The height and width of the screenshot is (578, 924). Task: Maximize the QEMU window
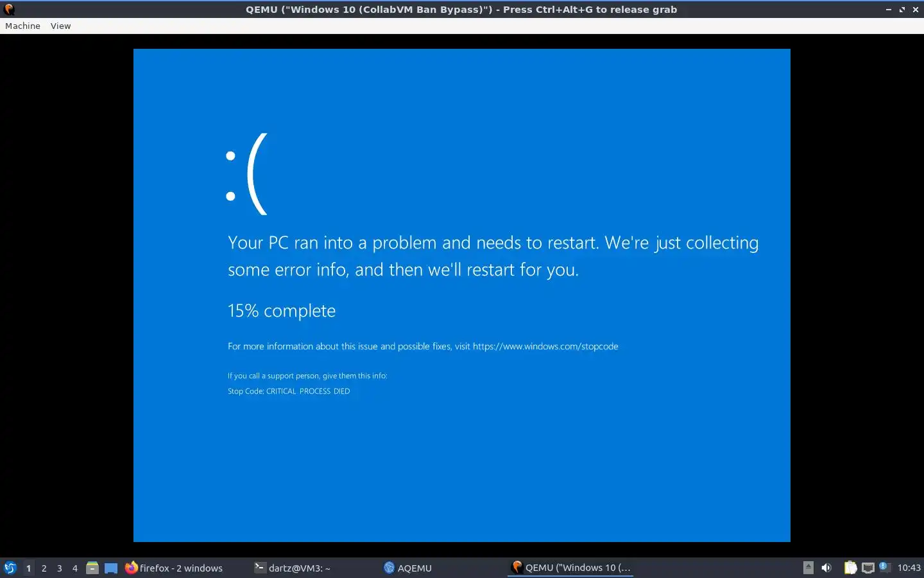(x=902, y=10)
